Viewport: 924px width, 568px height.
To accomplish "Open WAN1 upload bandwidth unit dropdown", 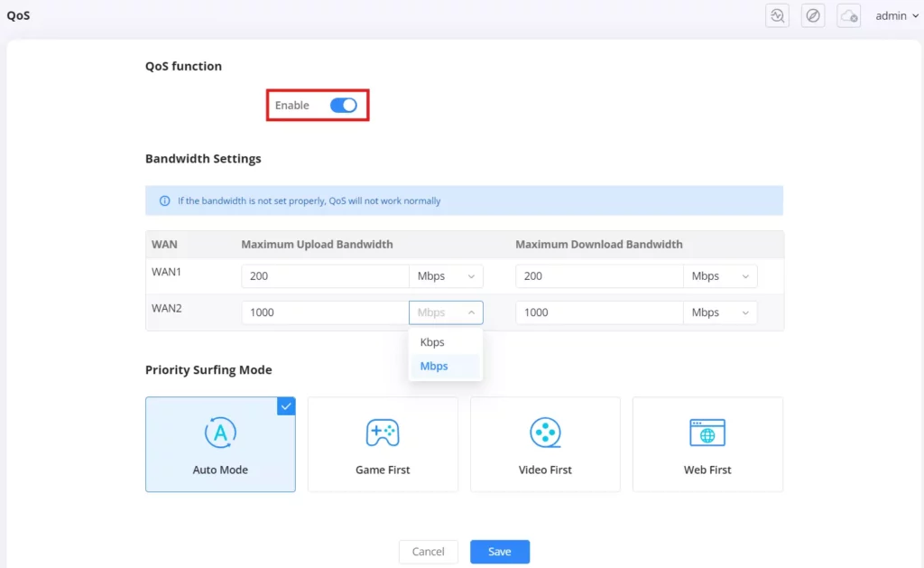I will click(446, 276).
